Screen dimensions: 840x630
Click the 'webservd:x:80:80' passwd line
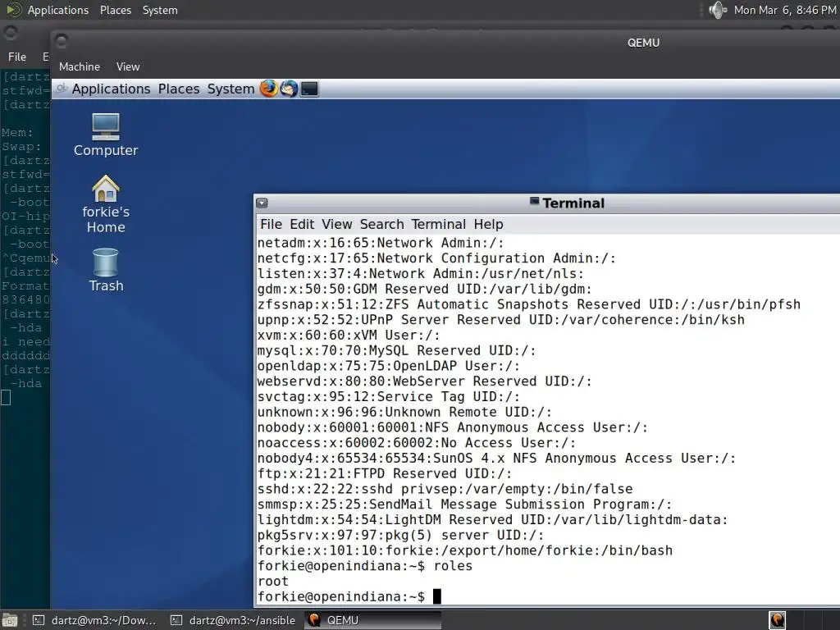tap(424, 381)
